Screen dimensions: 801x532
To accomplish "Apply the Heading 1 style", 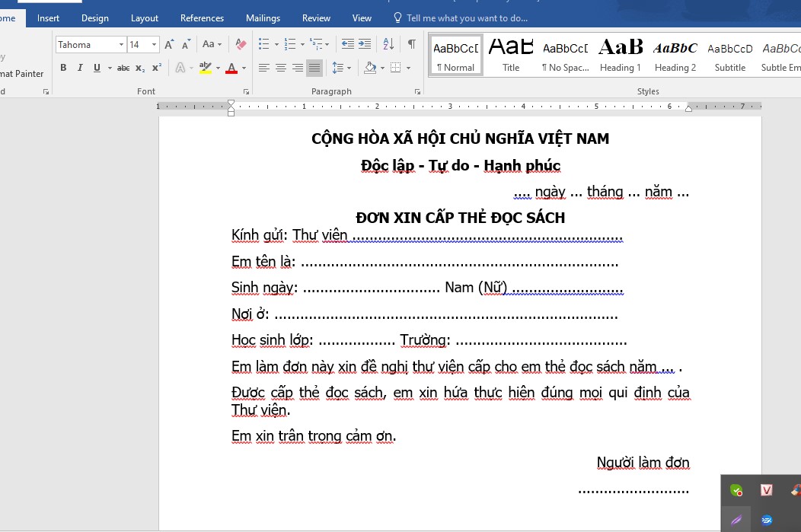I will click(x=620, y=53).
